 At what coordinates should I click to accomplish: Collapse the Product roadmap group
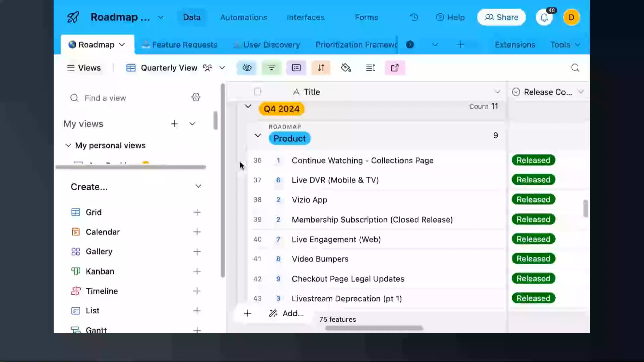(x=258, y=135)
